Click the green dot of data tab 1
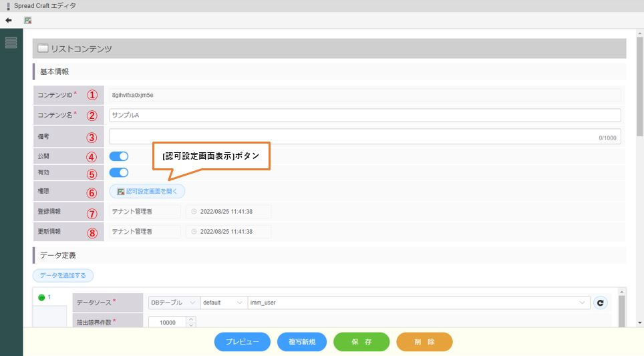Viewport: 644px width, 356px height. pyautogui.click(x=41, y=298)
